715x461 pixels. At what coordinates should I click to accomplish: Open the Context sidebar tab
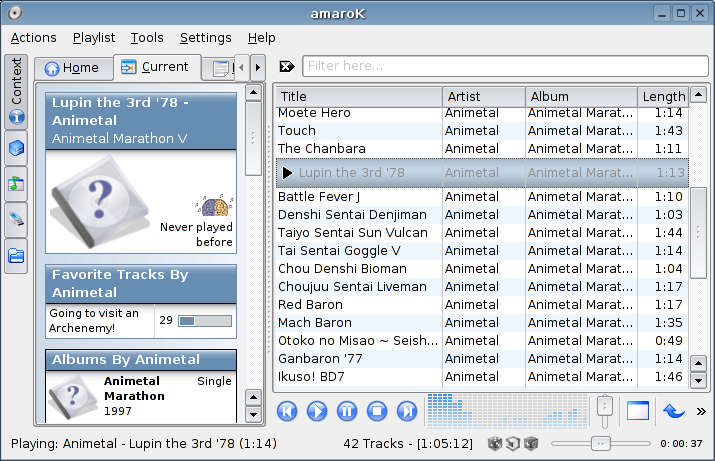tap(16, 91)
